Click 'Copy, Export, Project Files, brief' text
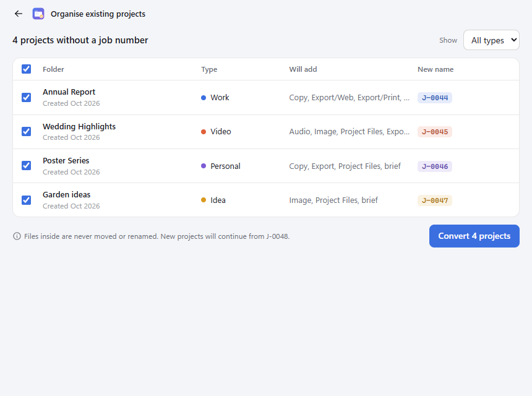532x396 pixels. coord(345,166)
